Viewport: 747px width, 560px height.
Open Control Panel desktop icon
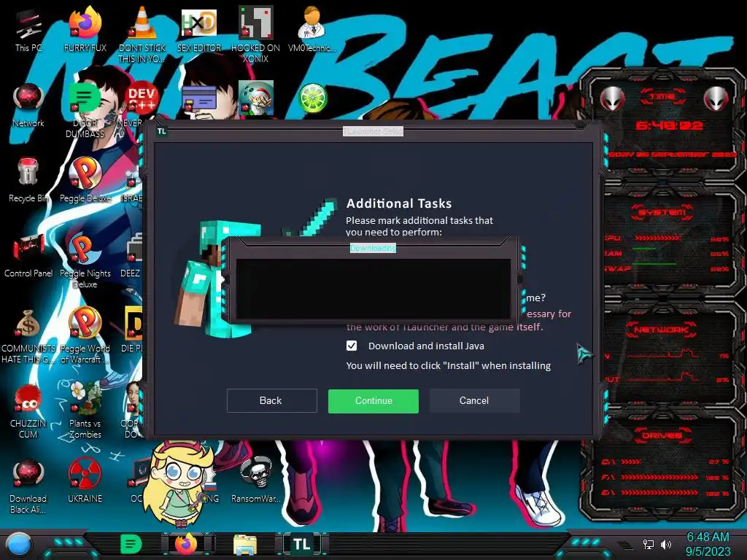point(28,255)
